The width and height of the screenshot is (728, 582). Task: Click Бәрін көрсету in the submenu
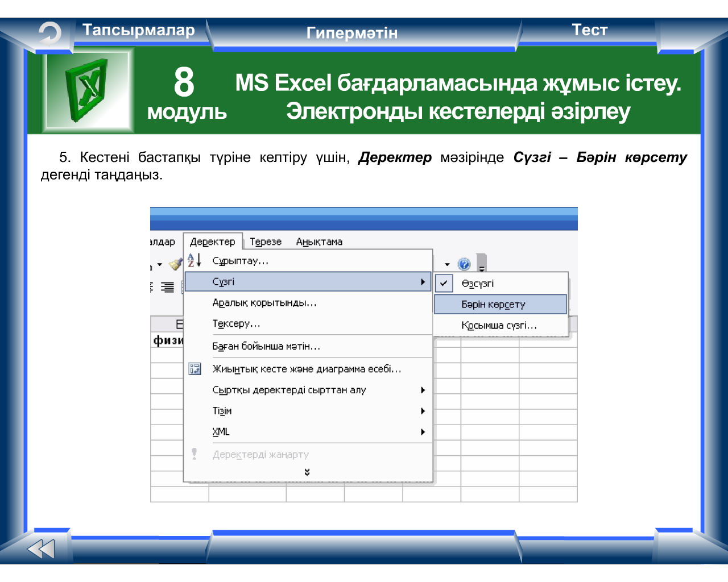click(500, 304)
